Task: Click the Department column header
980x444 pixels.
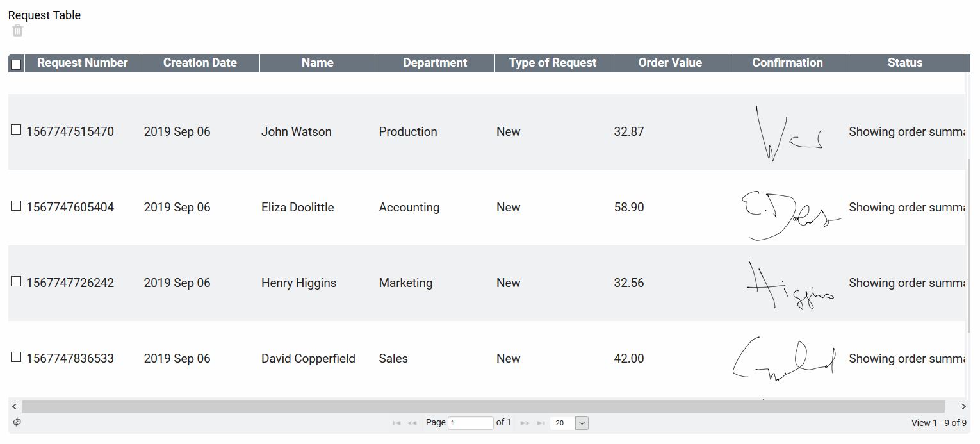Action: [x=435, y=63]
